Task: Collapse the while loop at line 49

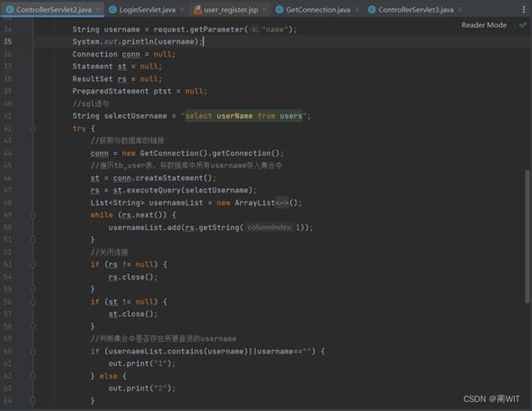Action: pos(34,215)
